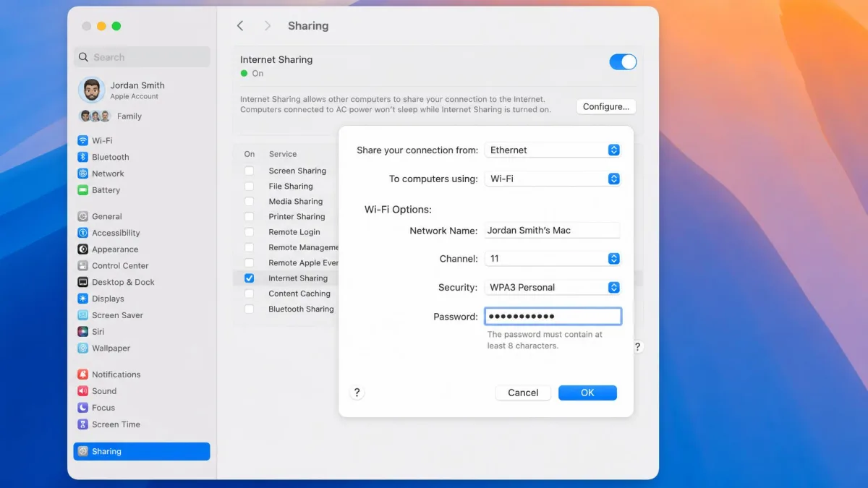
Task: Tick the Bluetooth Sharing checkbox
Action: pos(250,309)
